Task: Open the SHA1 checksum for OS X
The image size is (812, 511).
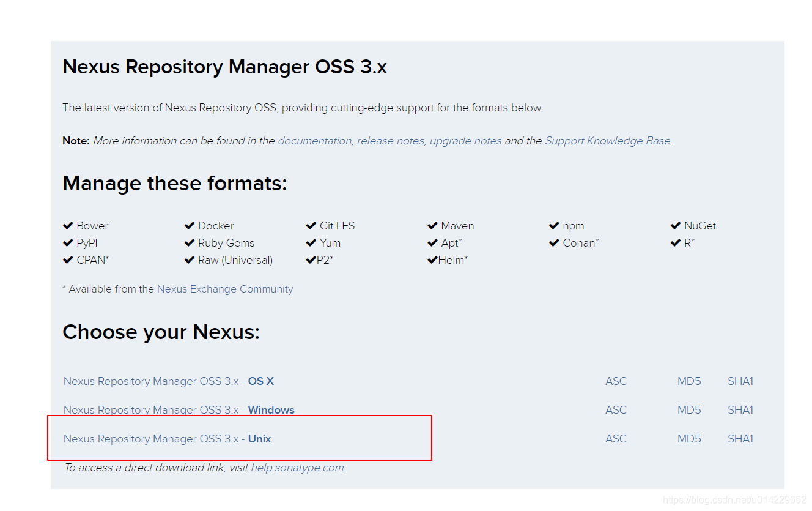Action: 740,381
